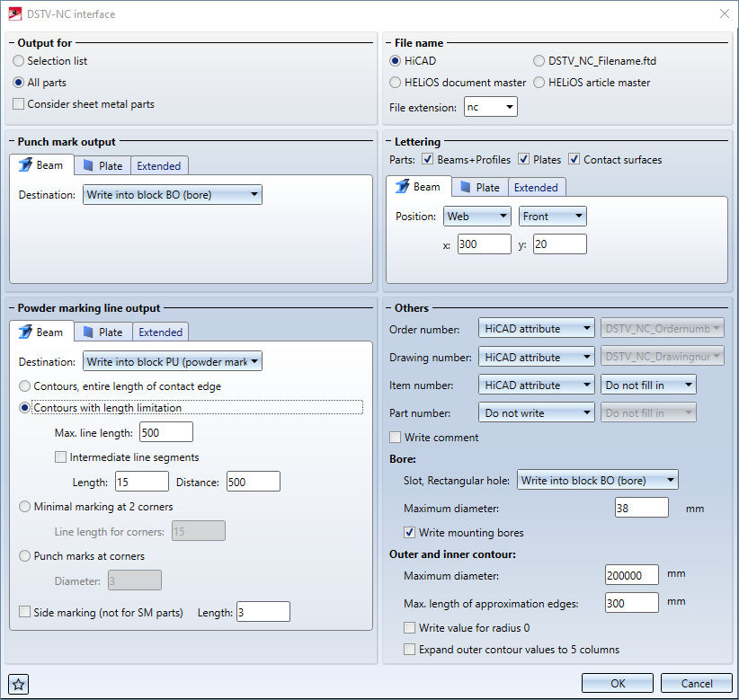739x700 pixels.
Task: Click the Max. line length field
Action: tap(166, 432)
